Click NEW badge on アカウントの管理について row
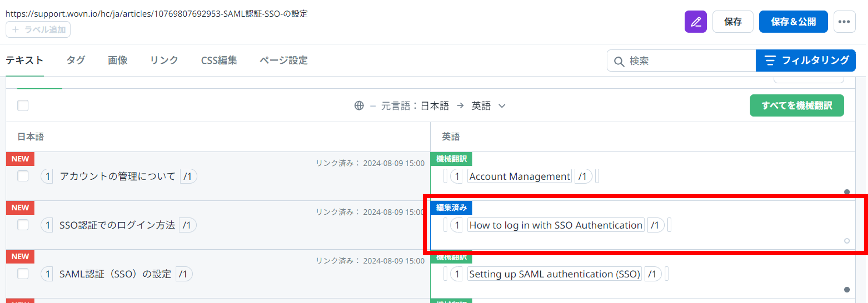The width and height of the screenshot is (868, 303). tap(20, 158)
